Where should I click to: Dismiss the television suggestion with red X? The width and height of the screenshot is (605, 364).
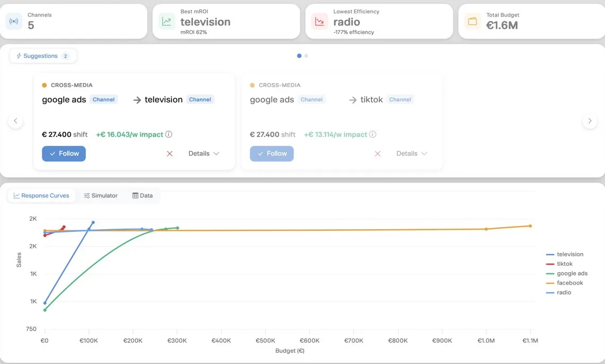[169, 153]
